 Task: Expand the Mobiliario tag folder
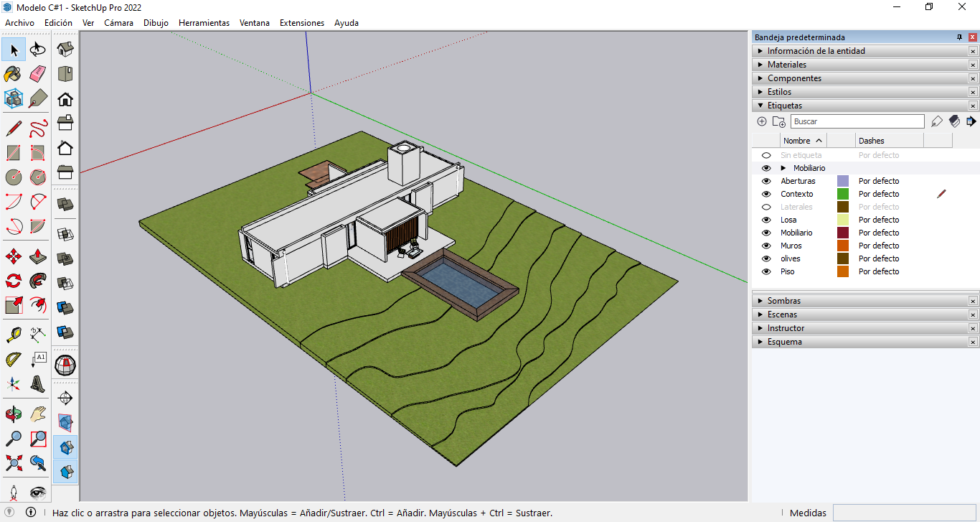[783, 168]
